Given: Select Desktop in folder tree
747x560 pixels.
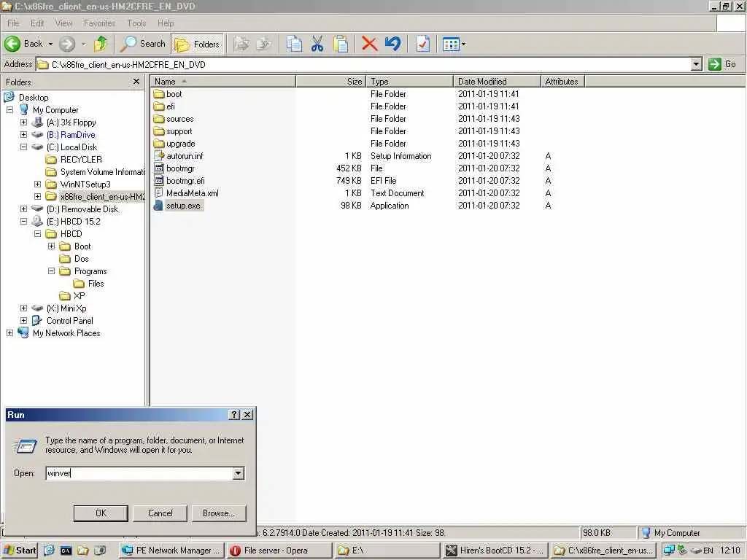Looking at the screenshot, I should coord(34,97).
